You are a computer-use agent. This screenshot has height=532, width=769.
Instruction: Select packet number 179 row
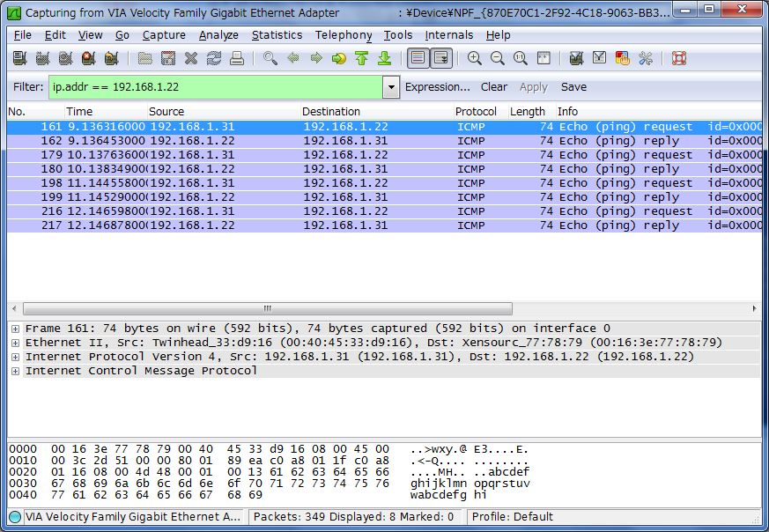[x=384, y=155]
